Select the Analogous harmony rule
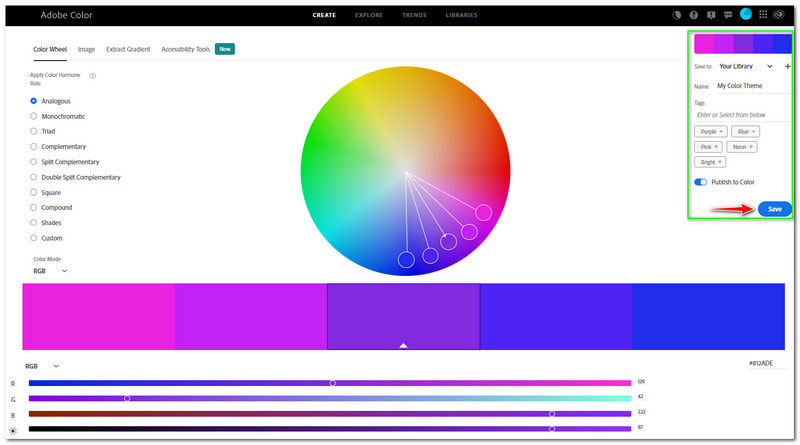 pos(34,101)
